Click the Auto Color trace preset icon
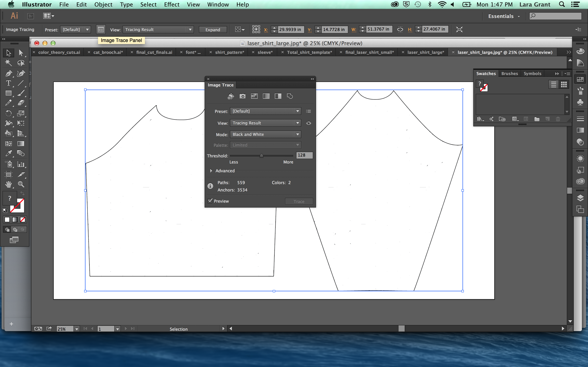The width and height of the screenshot is (588, 367). (x=231, y=96)
